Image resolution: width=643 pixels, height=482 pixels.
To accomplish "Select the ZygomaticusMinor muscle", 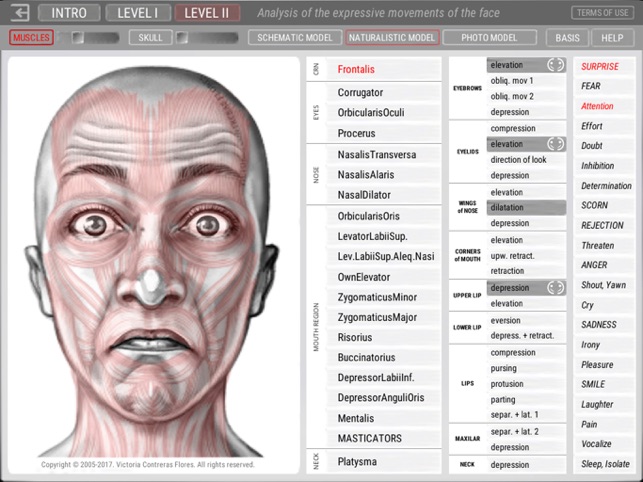I will (x=384, y=297).
